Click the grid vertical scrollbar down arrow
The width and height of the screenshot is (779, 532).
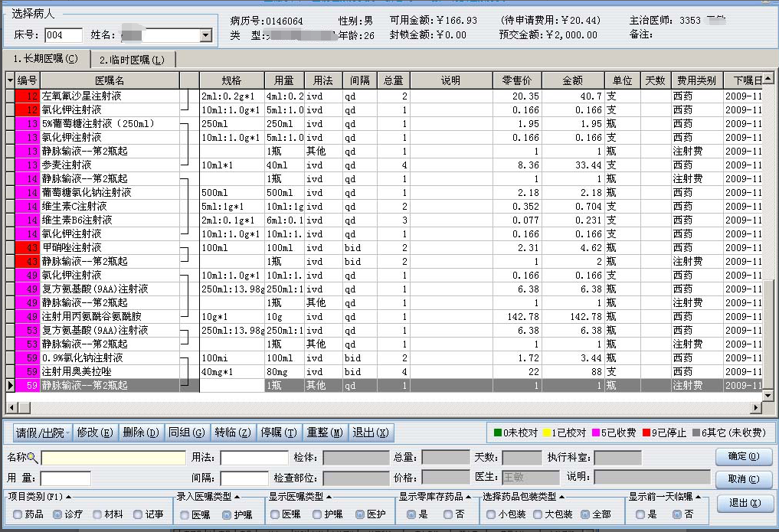tap(768, 395)
